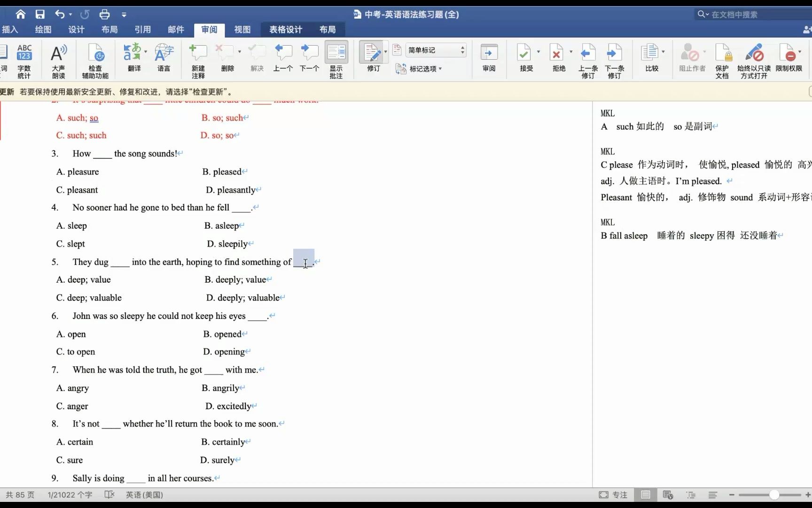Expand the Accept dropdown arrow
This screenshot has width=812, height=508.
pyautogui.click(x=539, y=52)
